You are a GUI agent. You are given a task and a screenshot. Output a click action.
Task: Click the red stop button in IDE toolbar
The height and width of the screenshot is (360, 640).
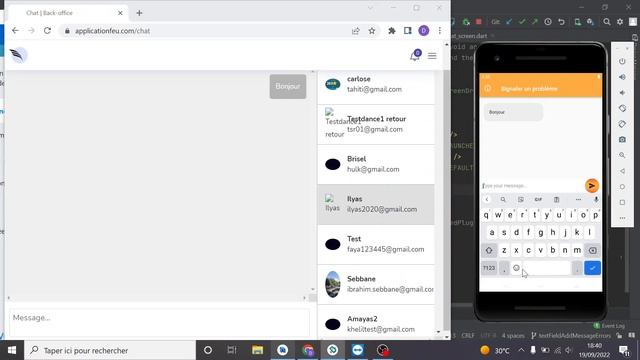pos(478,22)
